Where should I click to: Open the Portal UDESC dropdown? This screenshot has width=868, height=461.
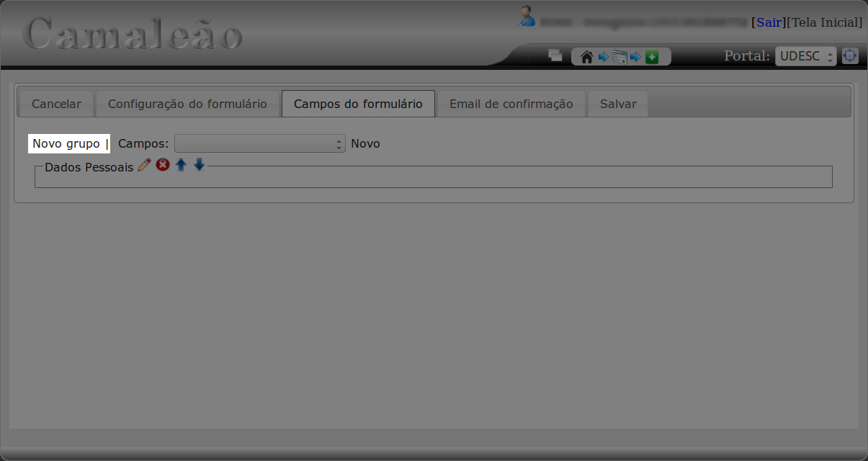coord(805,56)
